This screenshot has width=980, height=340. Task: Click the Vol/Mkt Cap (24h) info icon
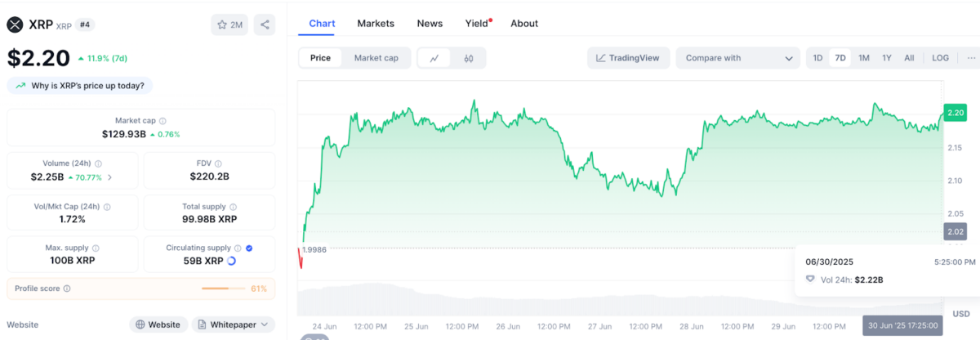click(x=107, y=207)
